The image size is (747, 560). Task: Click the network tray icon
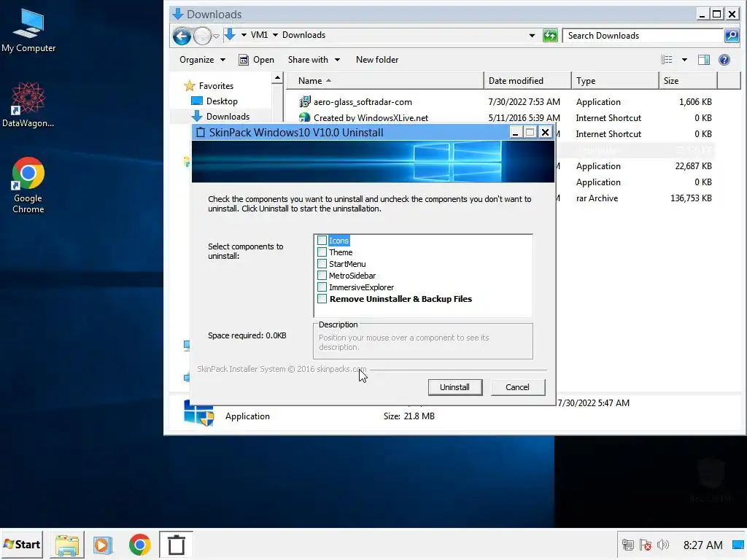point(628,545)
